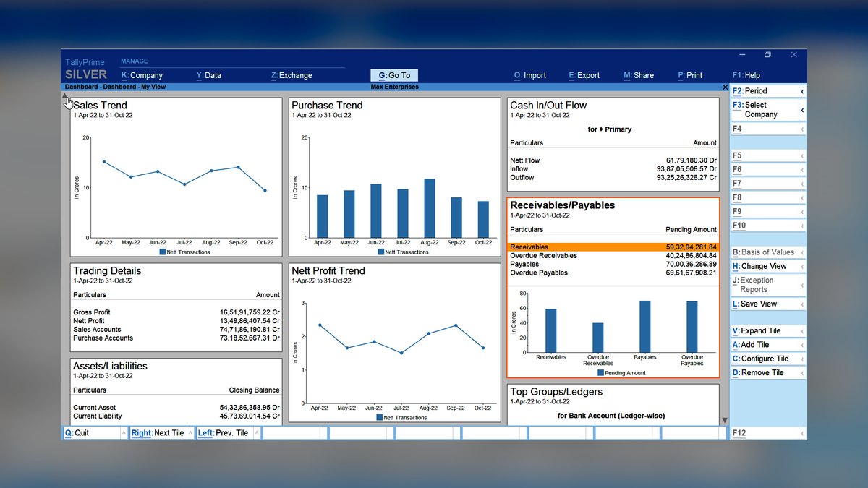Click H: Change View
The height and width of the screenshot is (488, 868).
tap(765, 266)
